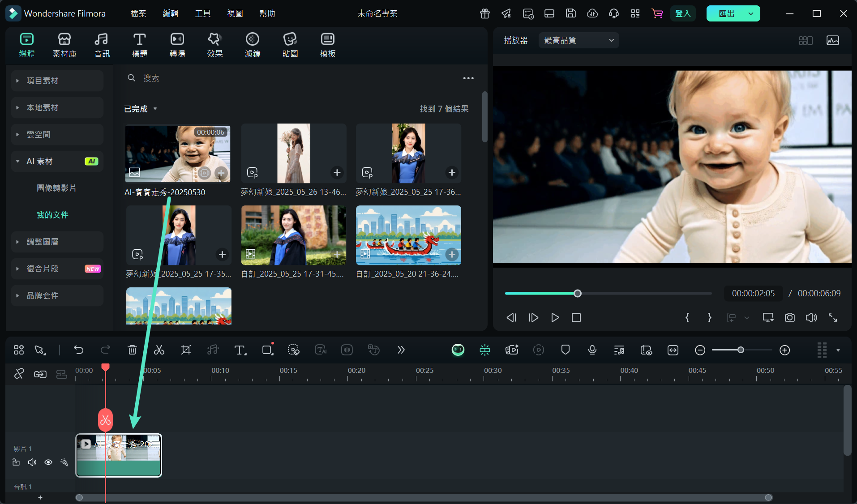Select the Crop tool in timeline toolbar

pos(186,350)
